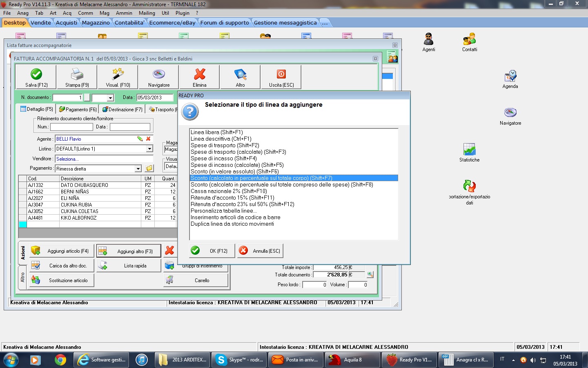Switch to the Altro vertical side tab
This screenshot has width=588, height=368.
pyautogui.click(x=23, y=278)
